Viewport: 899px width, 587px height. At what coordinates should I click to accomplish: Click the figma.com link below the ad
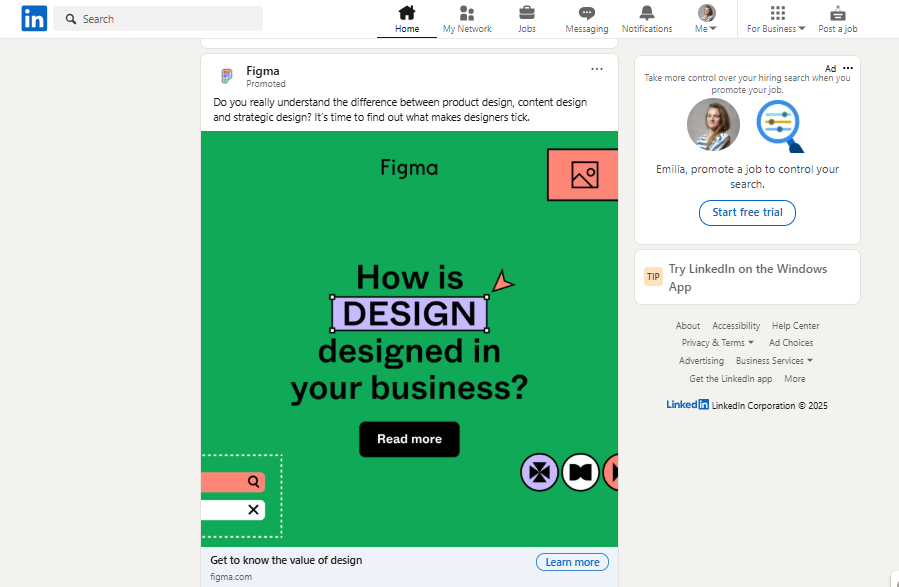click(232, 576)
